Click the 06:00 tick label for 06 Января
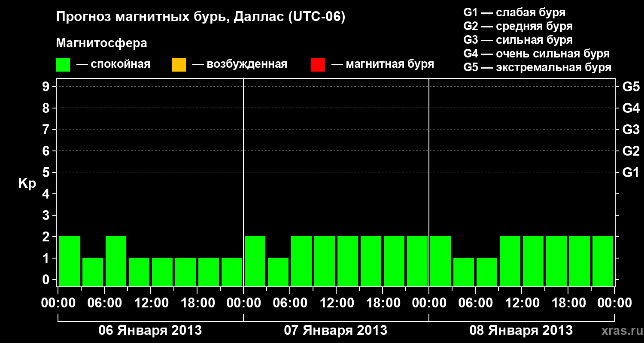The image size is (644, 343). tap(104, 303)
